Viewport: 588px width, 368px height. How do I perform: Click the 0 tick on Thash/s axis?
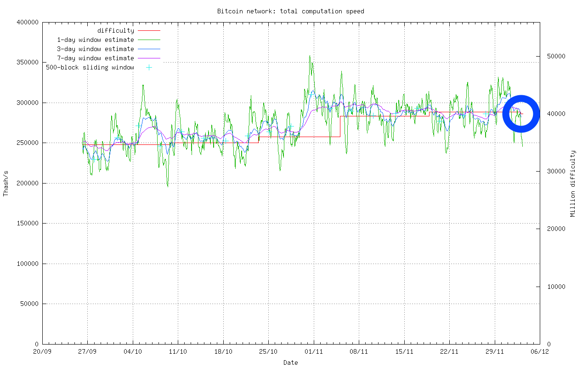tap(37, 344)
